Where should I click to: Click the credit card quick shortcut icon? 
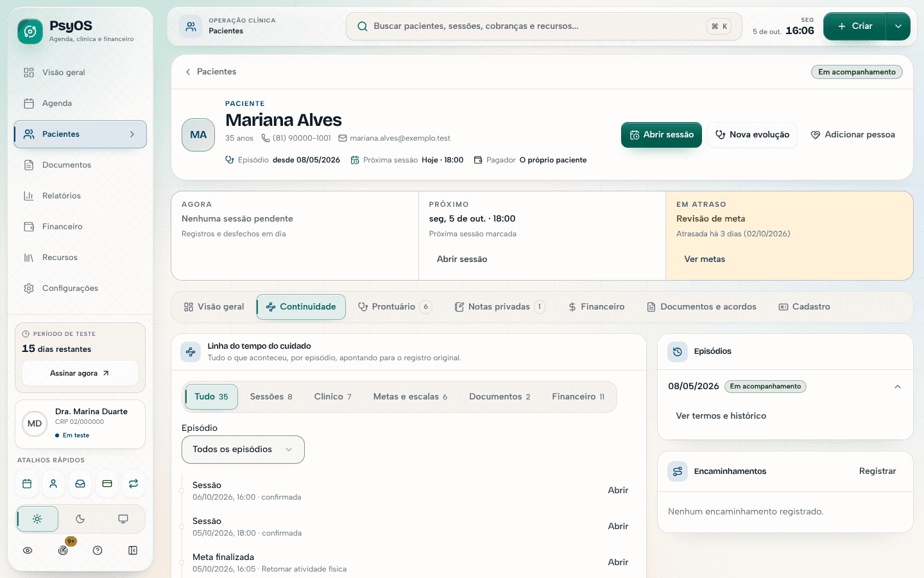tap(107, 484)
